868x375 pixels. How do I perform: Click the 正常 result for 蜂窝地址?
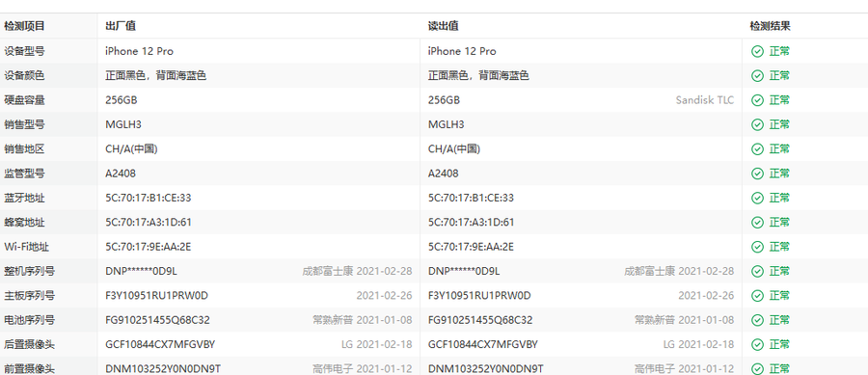click(779, 223)
